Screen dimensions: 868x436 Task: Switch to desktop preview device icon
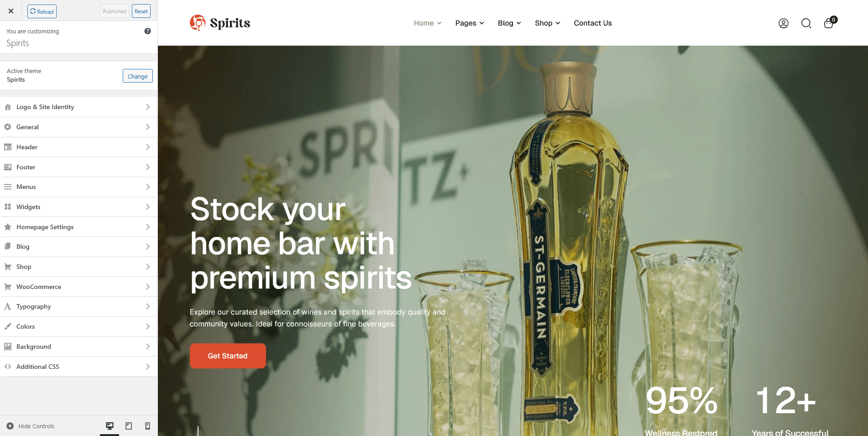(x=110, y=426)
